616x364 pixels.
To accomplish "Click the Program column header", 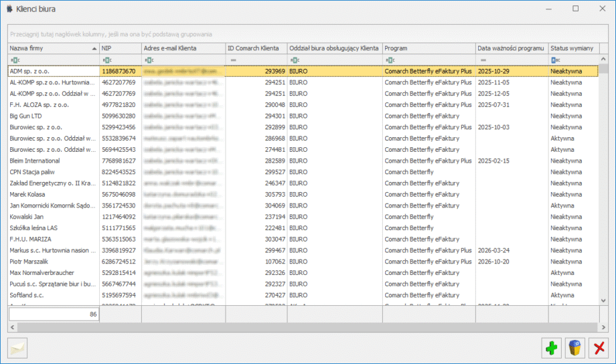I will tap(427, 48).
